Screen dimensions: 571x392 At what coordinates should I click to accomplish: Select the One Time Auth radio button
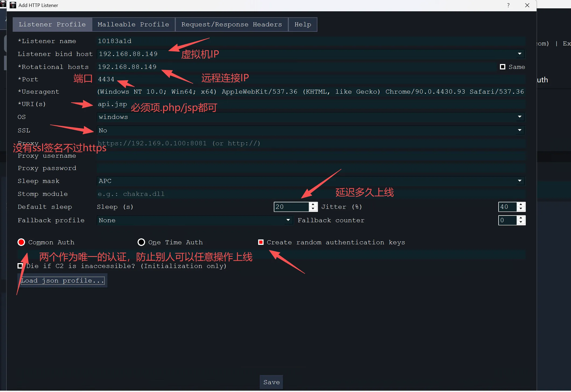[141, 242]
